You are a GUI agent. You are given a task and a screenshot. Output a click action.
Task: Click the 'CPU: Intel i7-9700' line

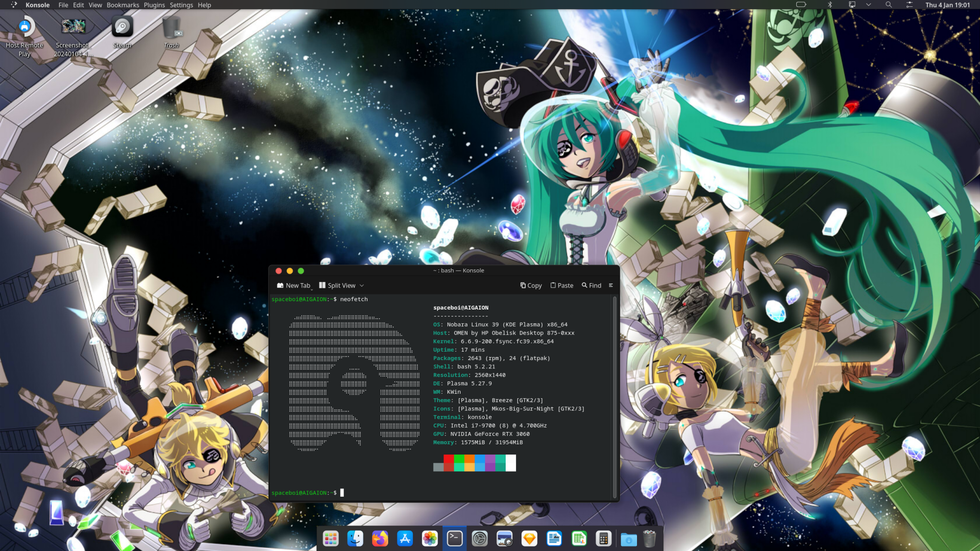click(490, 426)
